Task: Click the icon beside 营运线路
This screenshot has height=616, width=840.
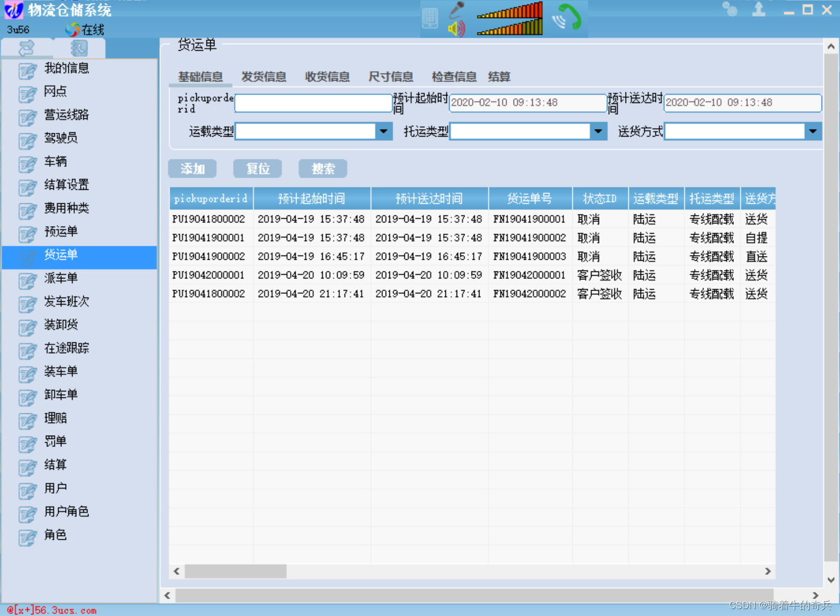Action: [28, 117]
